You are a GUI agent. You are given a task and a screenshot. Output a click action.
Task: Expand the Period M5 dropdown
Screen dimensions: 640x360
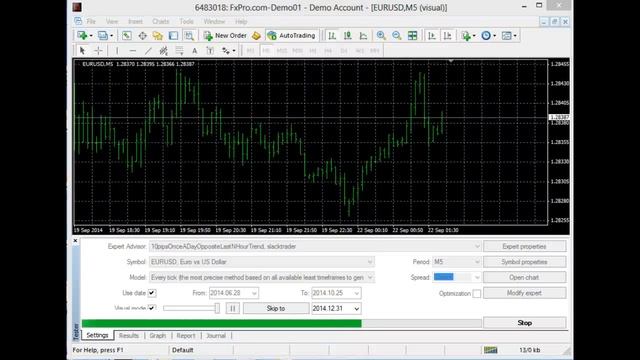point(477,262)
